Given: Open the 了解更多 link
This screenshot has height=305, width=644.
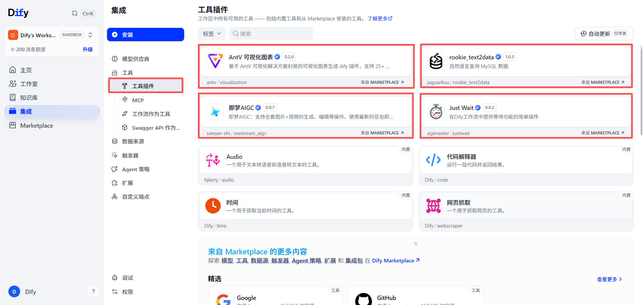Looking at the screenshot, I should click(x=380, y=18).
